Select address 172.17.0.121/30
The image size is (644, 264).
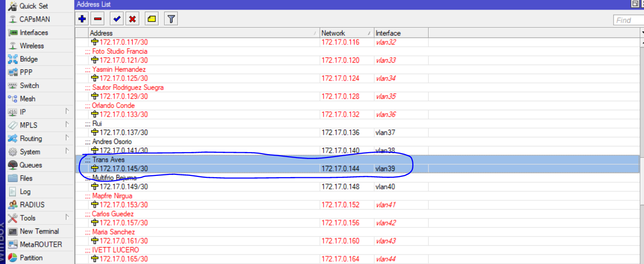(x=124, y=60)
